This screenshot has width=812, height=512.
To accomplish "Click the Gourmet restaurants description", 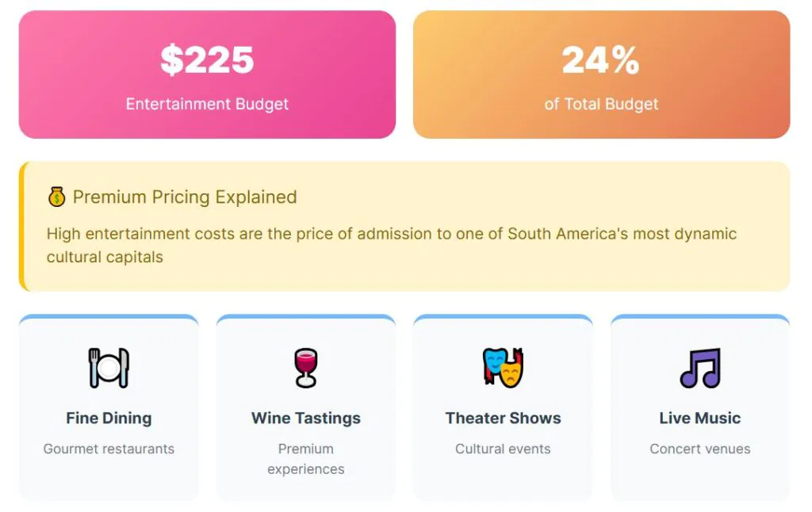I will click(109, 449).
